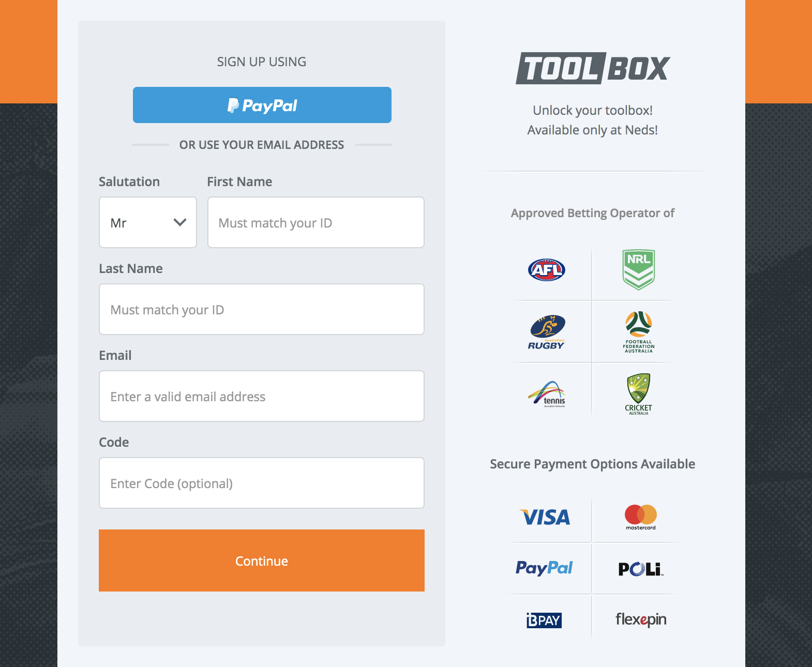Click the optional Code field
This screenshot has width=812, height=667.
(x=261, y=483)
